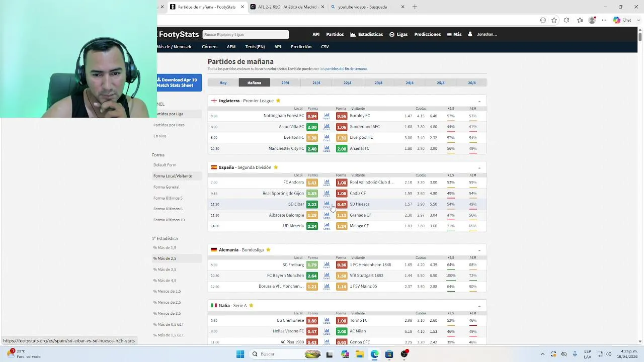Open stats icon for SD Eibar vs Huesca
This screenshot has width=644, height=362.
[x=327, y=204]
